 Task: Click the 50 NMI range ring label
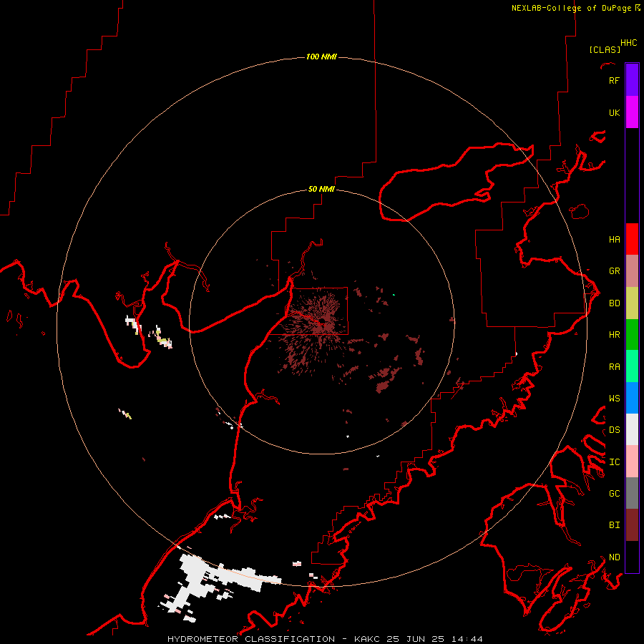321,189
